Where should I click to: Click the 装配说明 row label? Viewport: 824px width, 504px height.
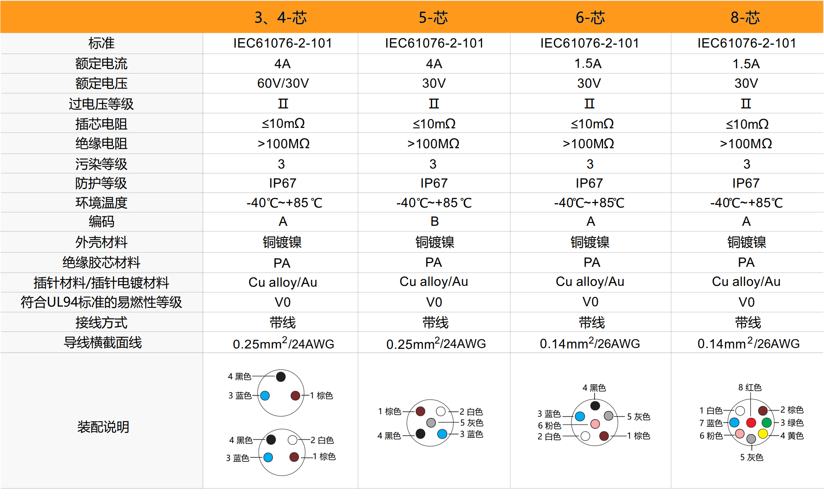[103, 427]
